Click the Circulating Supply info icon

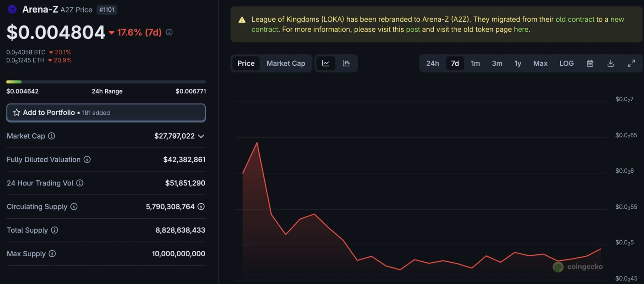pyautogui.click(x=74, y=207)
